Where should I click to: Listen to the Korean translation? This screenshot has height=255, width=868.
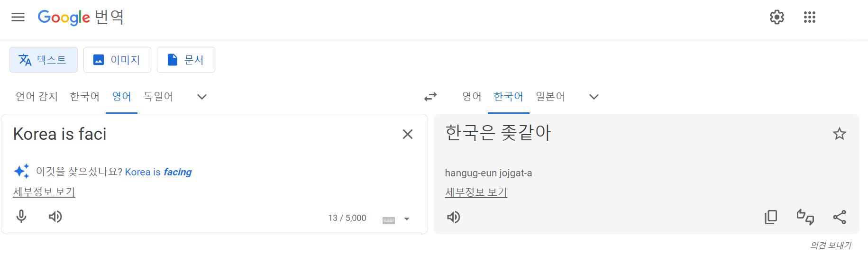(x=454, y=217)
